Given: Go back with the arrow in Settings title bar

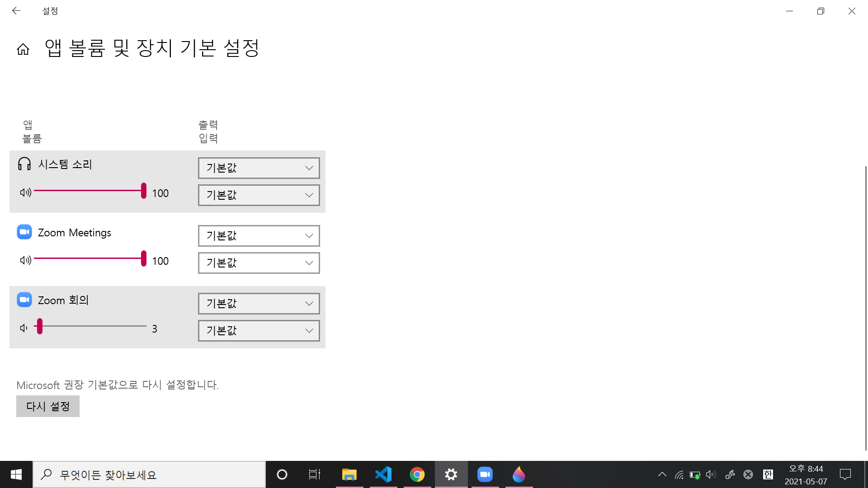Looking at the screenshot, I should coord(16,11).
